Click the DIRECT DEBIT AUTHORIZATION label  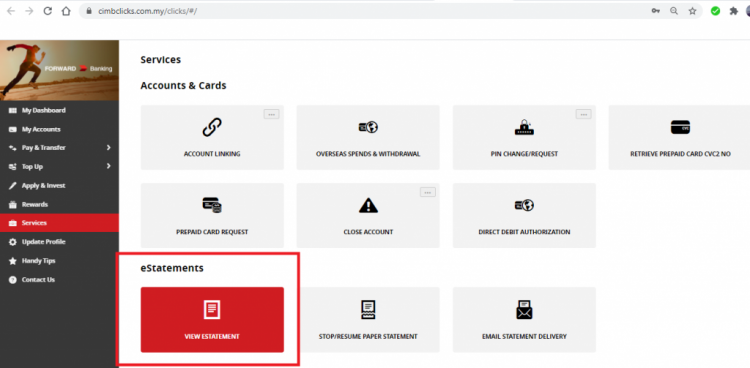[524, 232]
